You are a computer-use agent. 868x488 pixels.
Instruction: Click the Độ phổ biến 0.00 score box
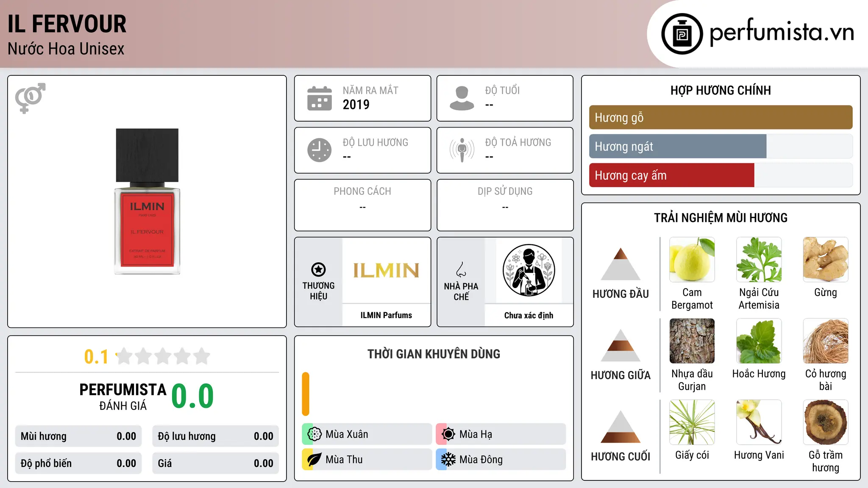(x=78, y=463)
